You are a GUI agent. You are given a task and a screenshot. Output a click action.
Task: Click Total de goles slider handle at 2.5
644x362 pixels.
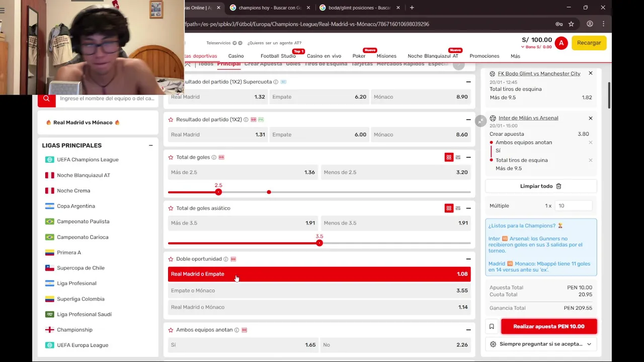click(218, 192)
